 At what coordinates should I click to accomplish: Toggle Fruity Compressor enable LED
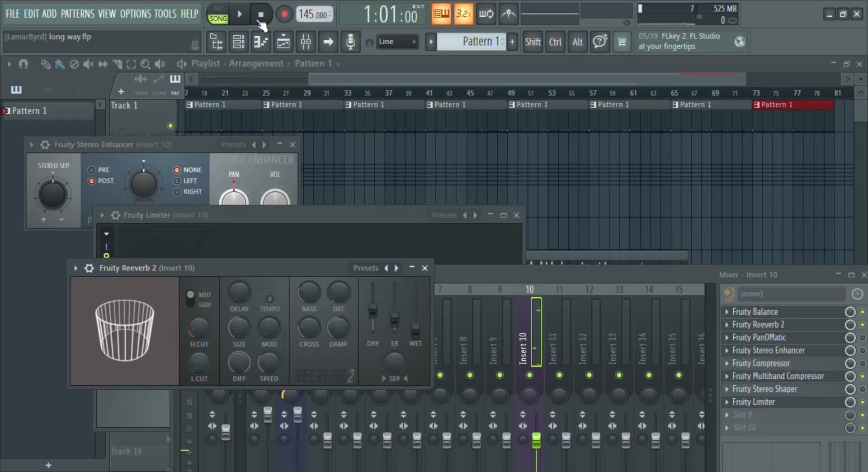click(862, 363)
